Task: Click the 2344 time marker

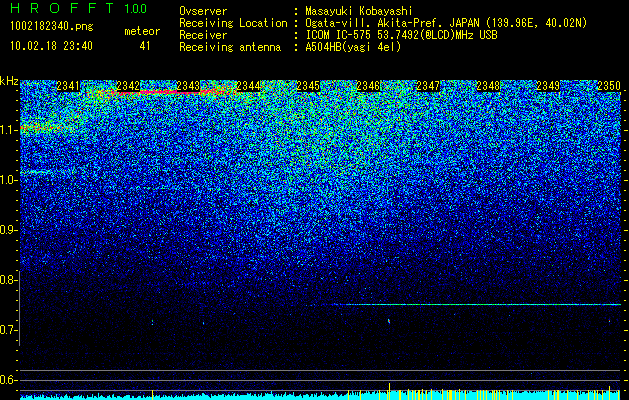Action: click(x=248, y=86)
